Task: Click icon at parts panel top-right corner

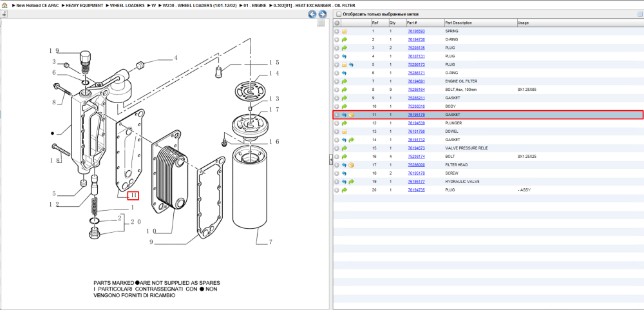Action: click(x=639, y=14)
